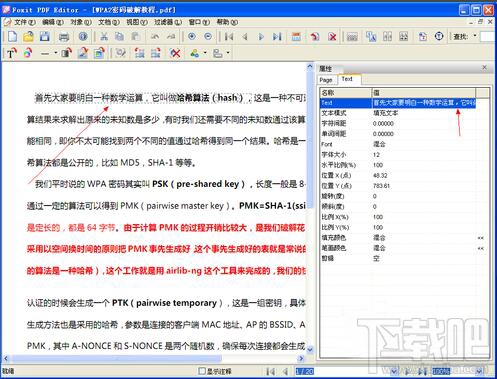Copy the selection using the copy icon
Viewport: 497px width, 379px height.
(x=119, y=36)
